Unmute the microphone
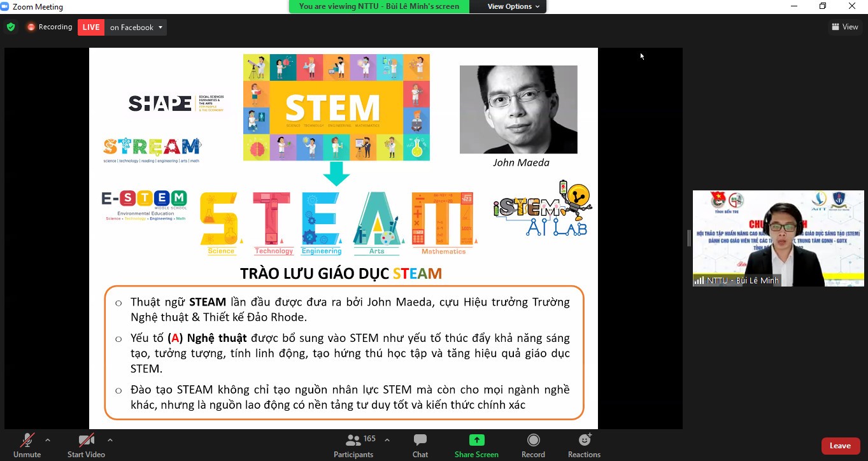Image resolution: width=868 pixels, height=461 pixels. pyautogui.click(x=27, y=445)
